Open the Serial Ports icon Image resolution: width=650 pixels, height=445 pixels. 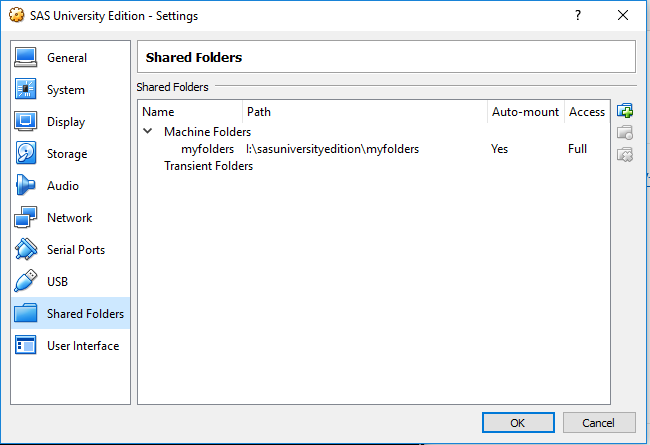coord(27,250)
